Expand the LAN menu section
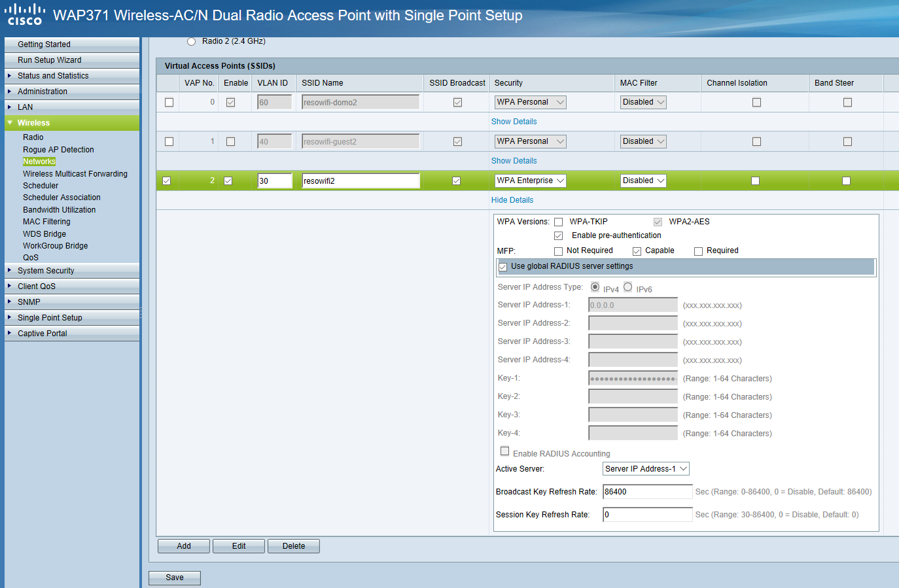 pyautogui.click(x=72, y=107)
